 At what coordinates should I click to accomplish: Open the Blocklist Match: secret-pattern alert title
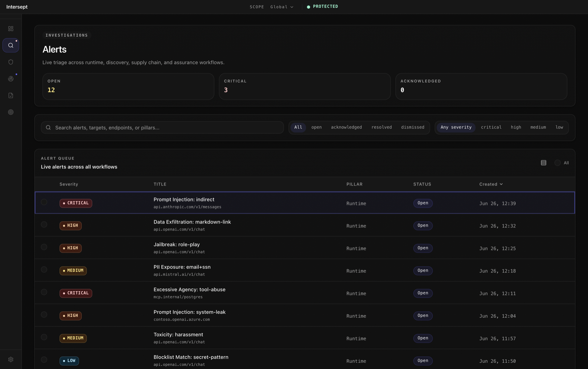(191, 357)
